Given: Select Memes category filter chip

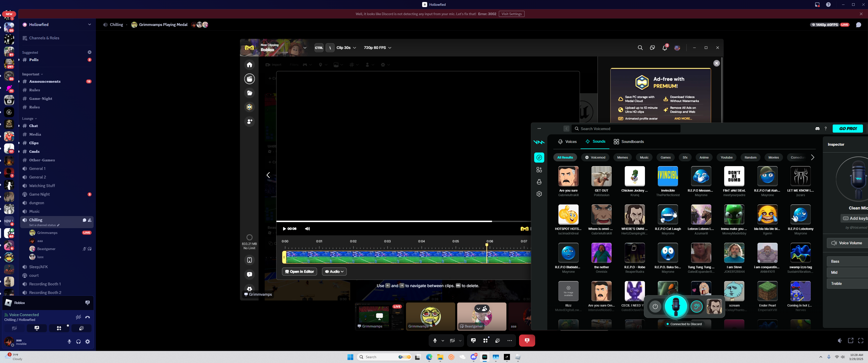Looking at the screenshot, I should click(x=622, y=157).
